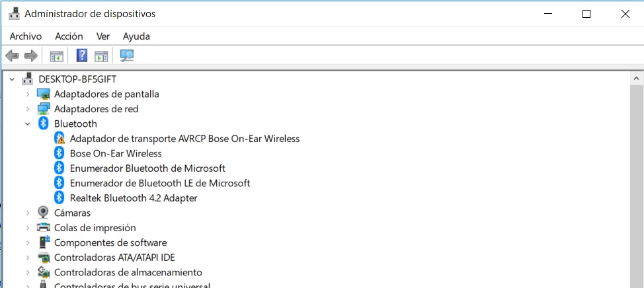Select the 'Controladoras ATA/ATAPI IDE' label
This screenshot has height=288, width=644.
(114, 258)
